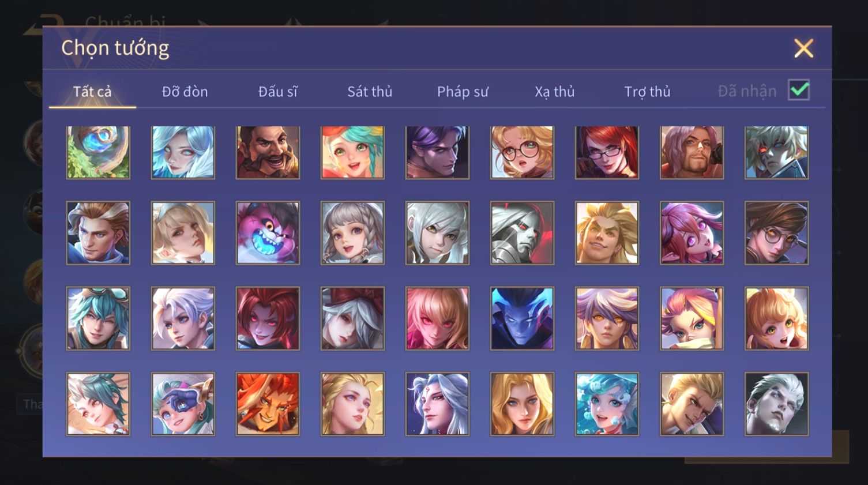Pick the mustached man hero portrait

[268, 152]
